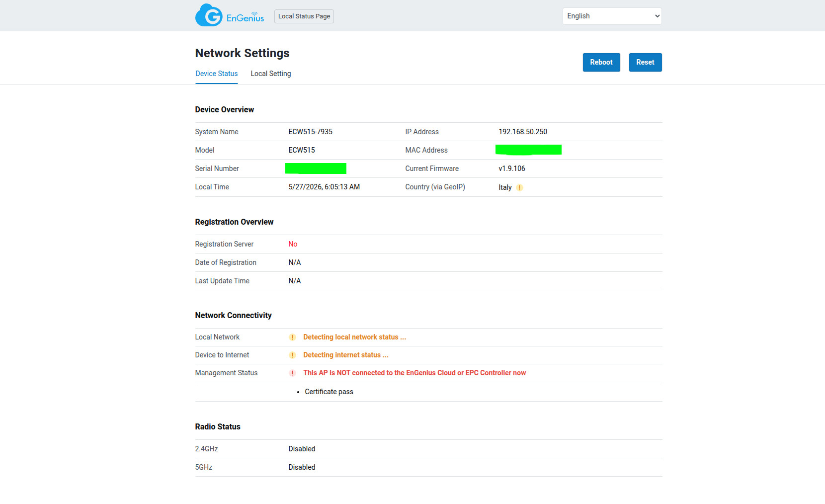This screenshot has height=504, width=825.
Task: Click the Local Time label
Action: (x=212, y=187)
